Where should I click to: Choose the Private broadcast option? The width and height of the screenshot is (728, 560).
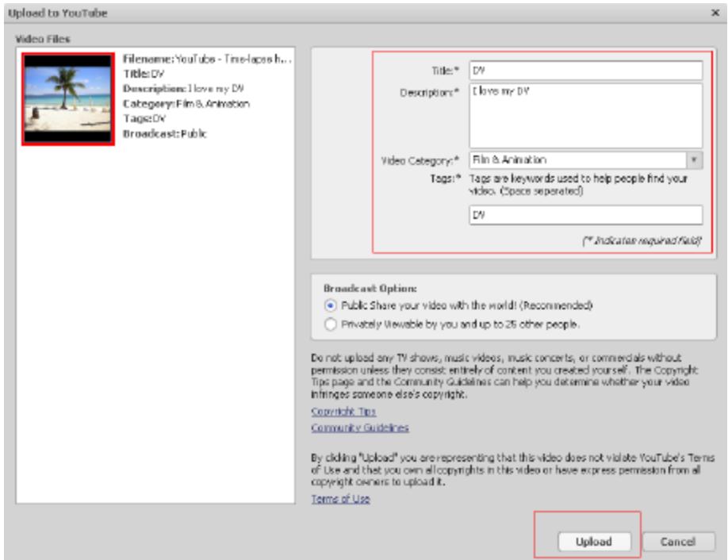pyautogui.click(x=330, y=324)
